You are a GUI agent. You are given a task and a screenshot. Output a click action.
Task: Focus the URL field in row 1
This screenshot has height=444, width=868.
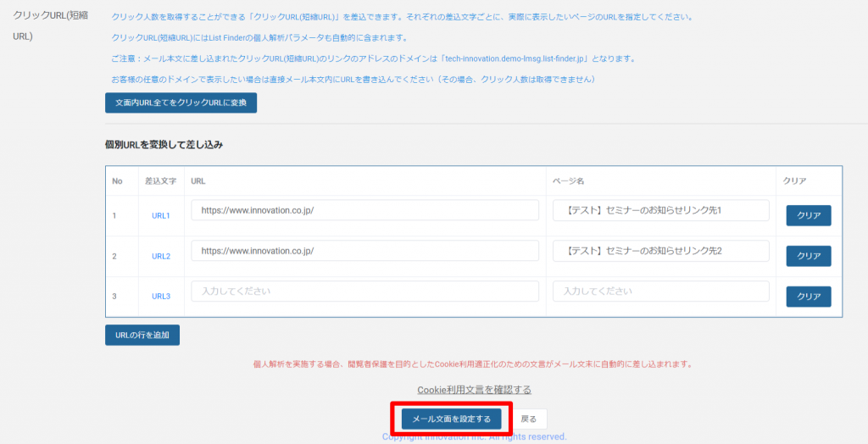(x=364, y=210)
